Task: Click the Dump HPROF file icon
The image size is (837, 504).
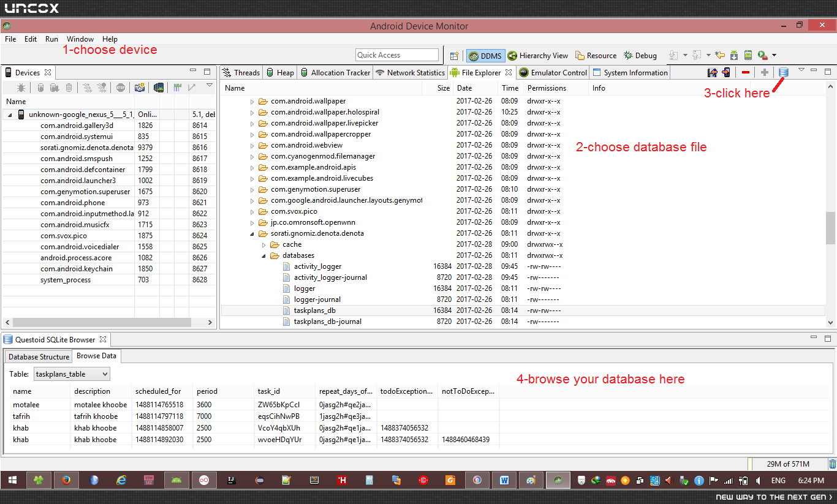Action: [55, 88]
